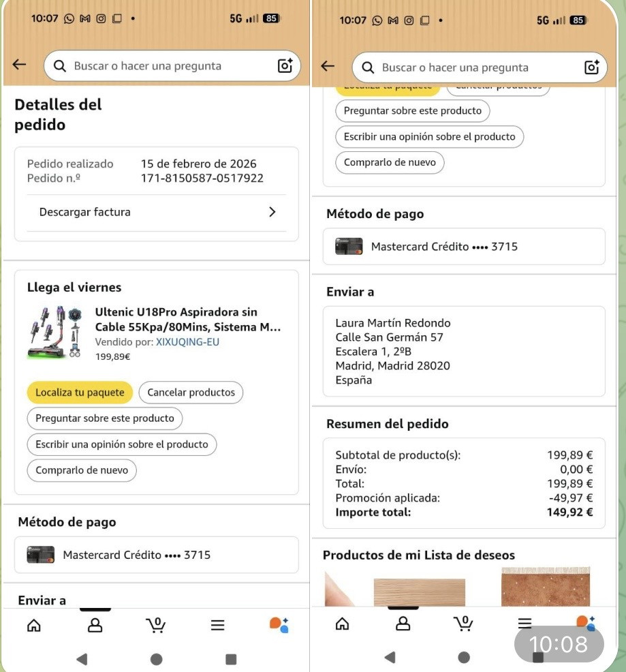Viewport: 626px width, 672px height.
Task: Tap the Importe total value 149,92 €
Action: (x=570, y=512)
